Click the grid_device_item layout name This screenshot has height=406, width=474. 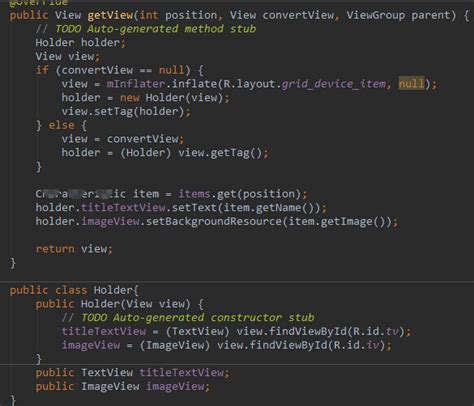click(x=333, y=84)
